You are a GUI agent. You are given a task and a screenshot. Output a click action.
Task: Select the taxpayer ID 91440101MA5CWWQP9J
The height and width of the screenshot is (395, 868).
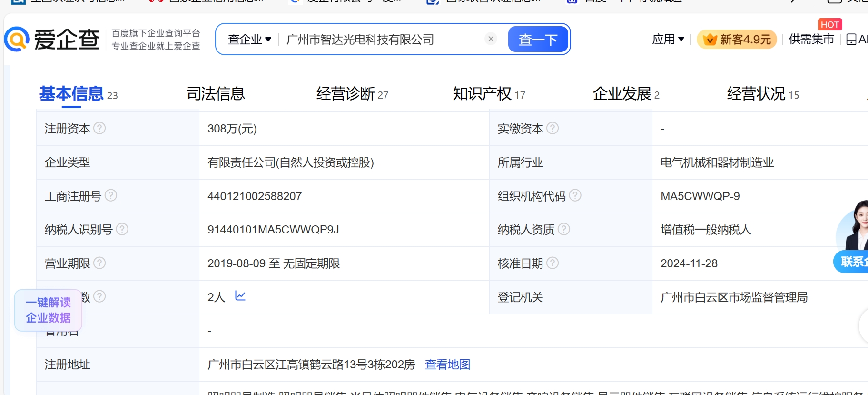(x=273, y=230)
